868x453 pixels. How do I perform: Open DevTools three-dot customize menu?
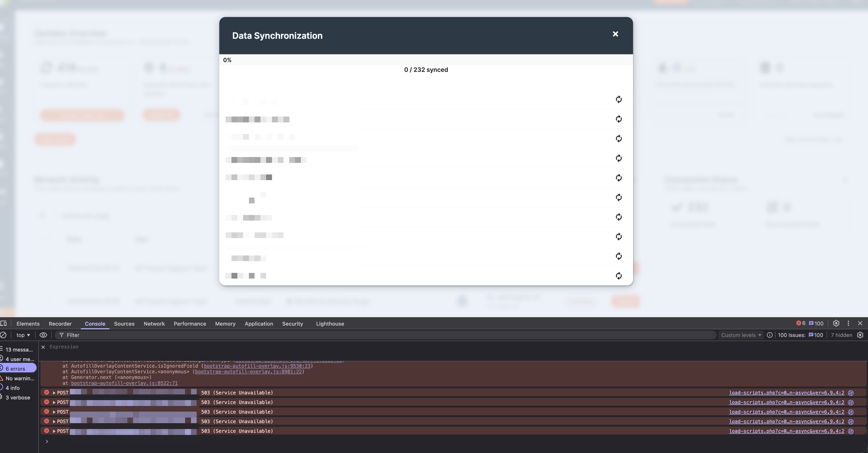(x=848, y=323)
